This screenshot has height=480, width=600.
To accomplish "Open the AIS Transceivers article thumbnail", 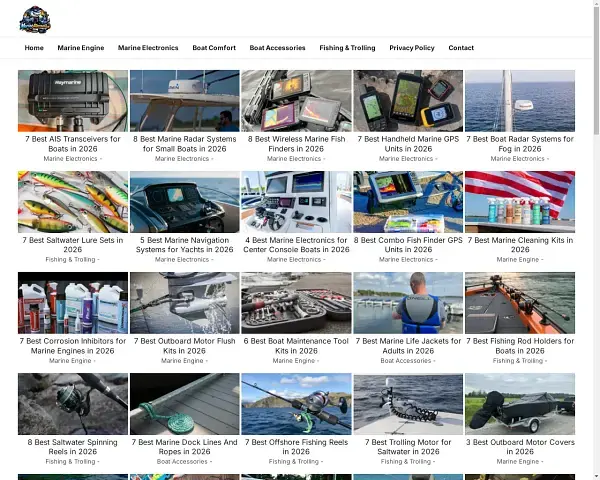I will click(73, 100).
